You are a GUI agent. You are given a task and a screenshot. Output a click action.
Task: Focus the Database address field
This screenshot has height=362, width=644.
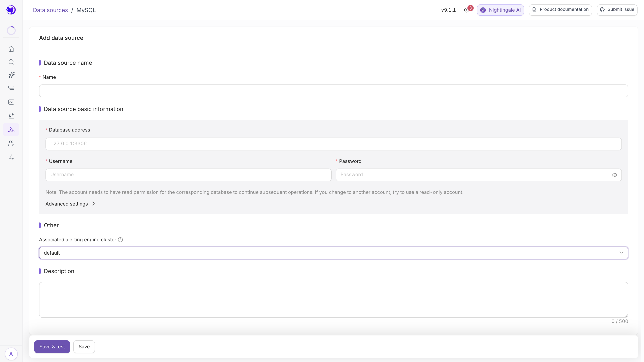(333, 144)
